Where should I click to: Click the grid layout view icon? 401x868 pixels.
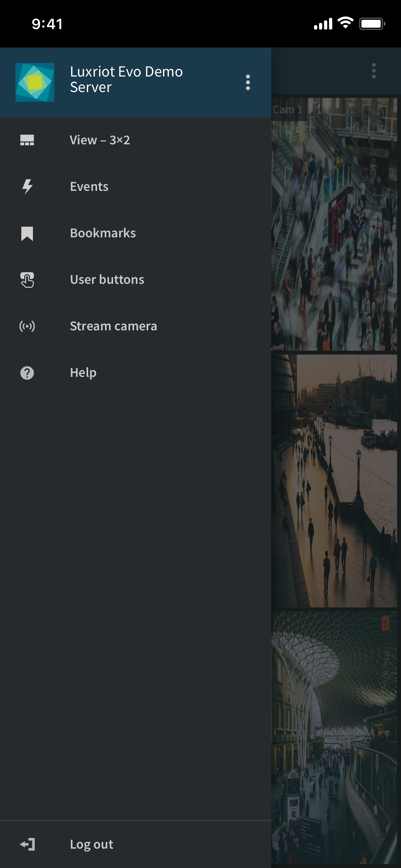coord(27,140)
